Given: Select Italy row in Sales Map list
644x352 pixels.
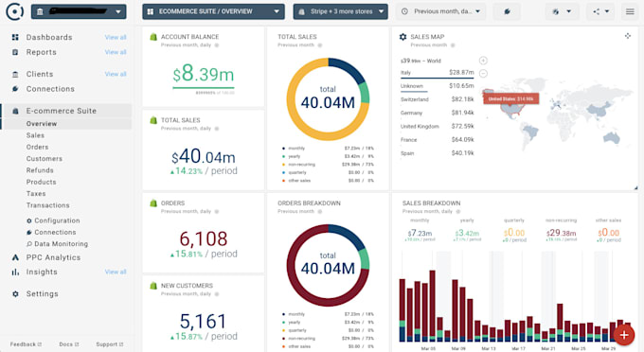Looking at the screenshot, I should 437,73.
